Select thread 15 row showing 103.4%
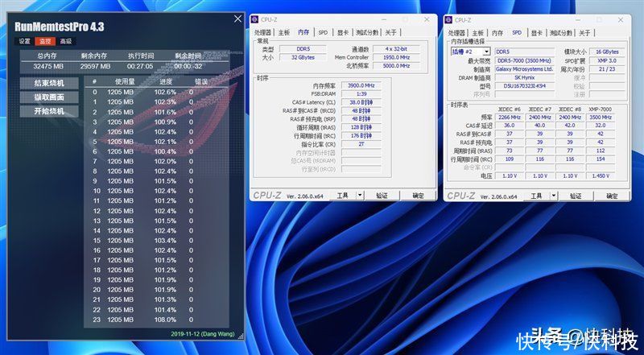This screenshot has width=644, height=355. pos(156,241)
